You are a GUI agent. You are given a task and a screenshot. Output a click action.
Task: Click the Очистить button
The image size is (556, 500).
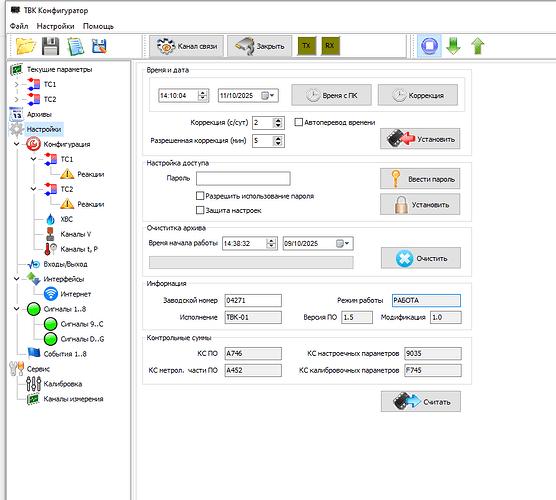pyautogui.click(x=421, y=258)
